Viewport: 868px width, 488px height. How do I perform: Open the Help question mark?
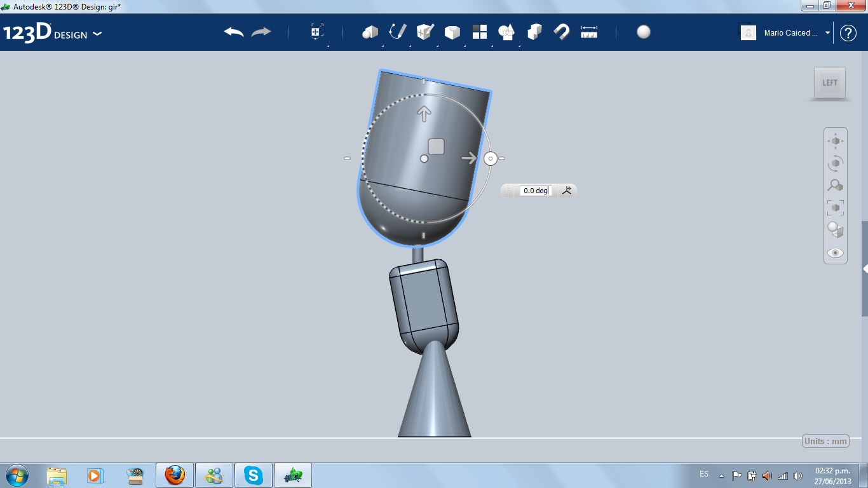point(848,33)
